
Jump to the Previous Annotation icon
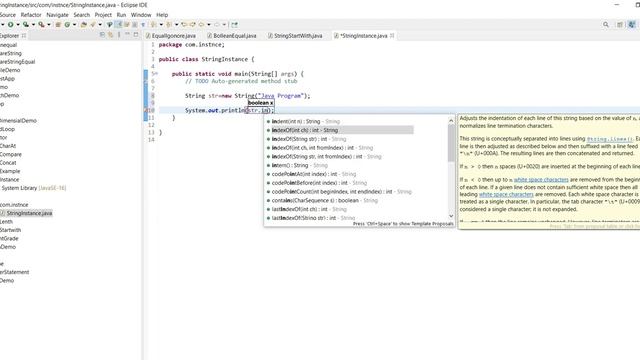pos(169,24)
